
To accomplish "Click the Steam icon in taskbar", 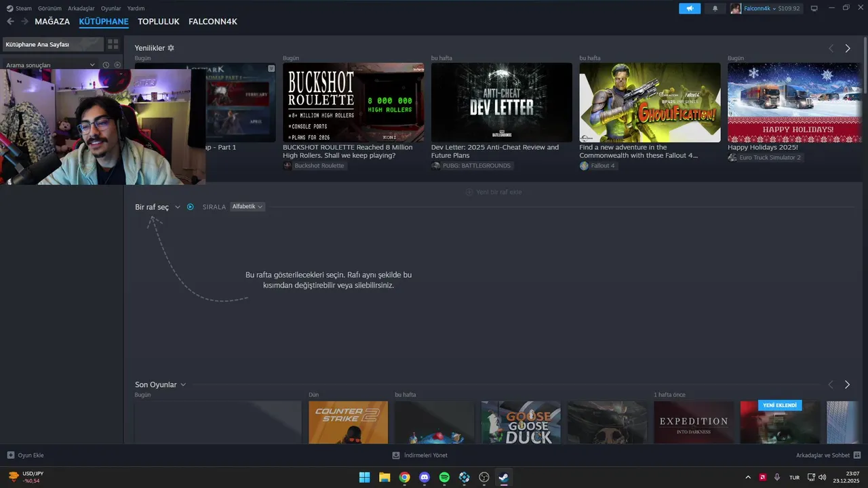I will point(504,477).
